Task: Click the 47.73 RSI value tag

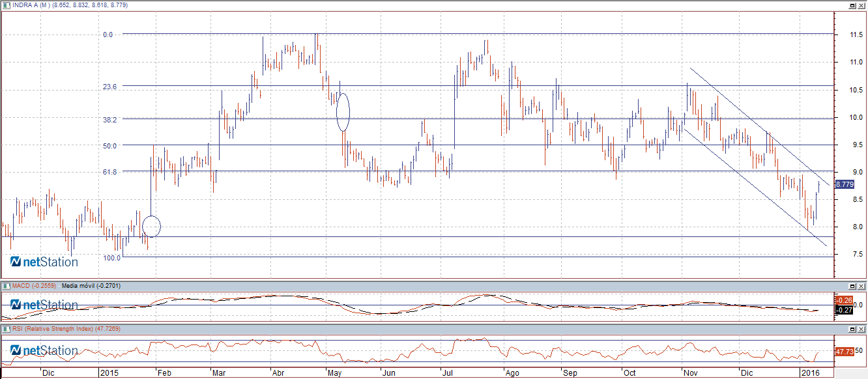Action: pos(845,352)
